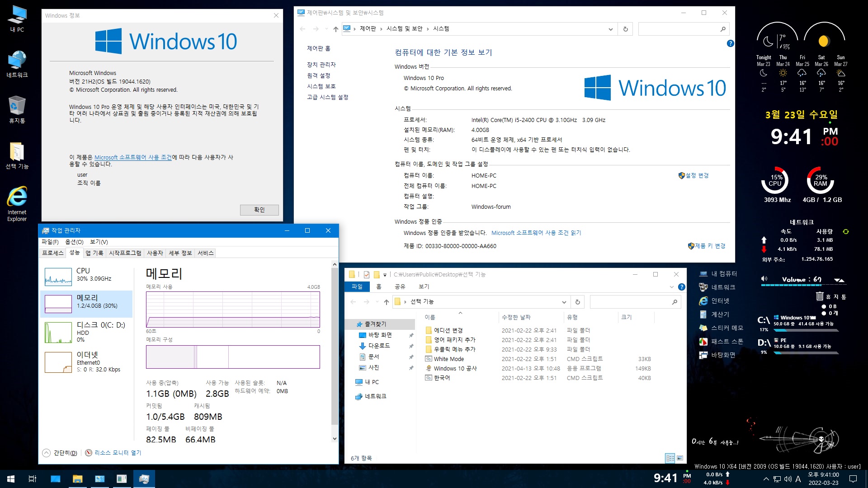Open Task View from the taskbar

[33, 479]
